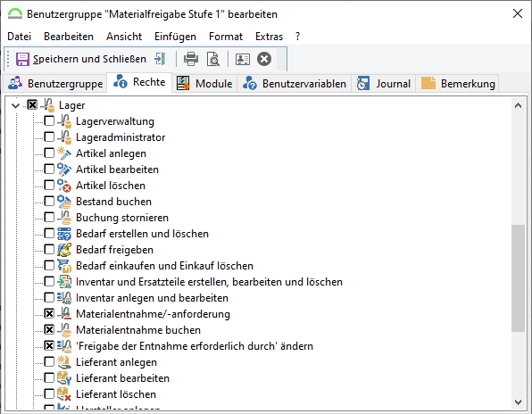
Task: Close the Benutzergruppe edit window
Action: 518,13
